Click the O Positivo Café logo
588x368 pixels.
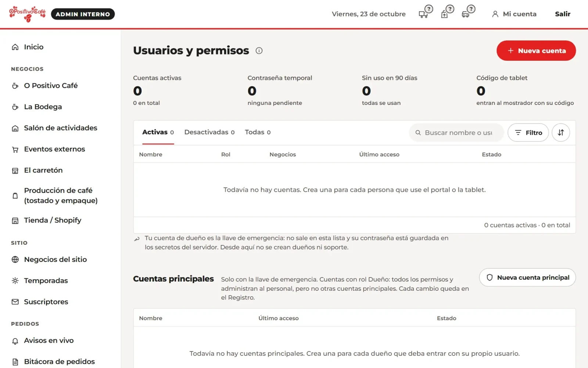(x=28, y=14)
